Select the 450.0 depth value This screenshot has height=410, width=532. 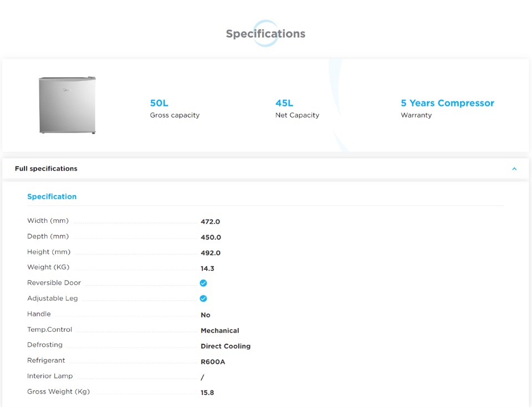click(211, 237)
